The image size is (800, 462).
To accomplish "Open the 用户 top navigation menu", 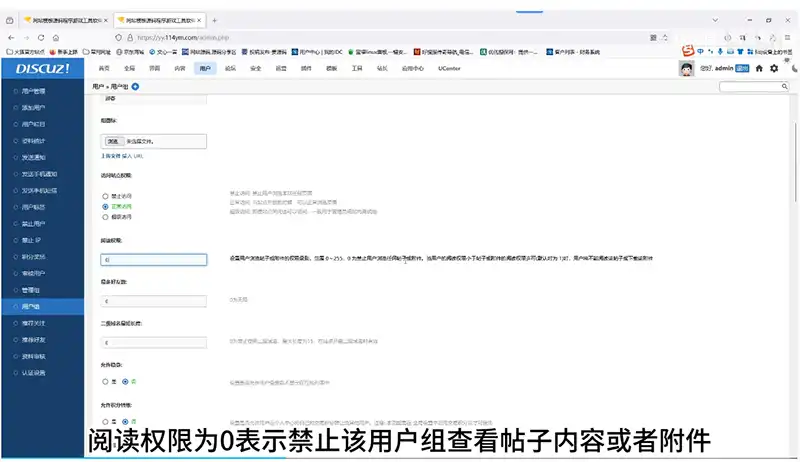I will [205, 68].
